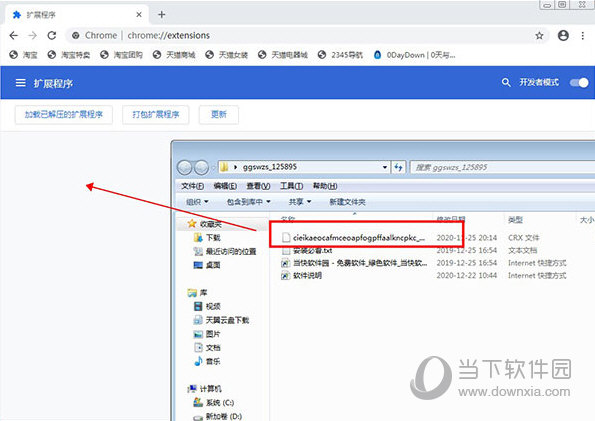
Task: Open the 淘宝团购 bookmark
Action: (x=121, y=55)
